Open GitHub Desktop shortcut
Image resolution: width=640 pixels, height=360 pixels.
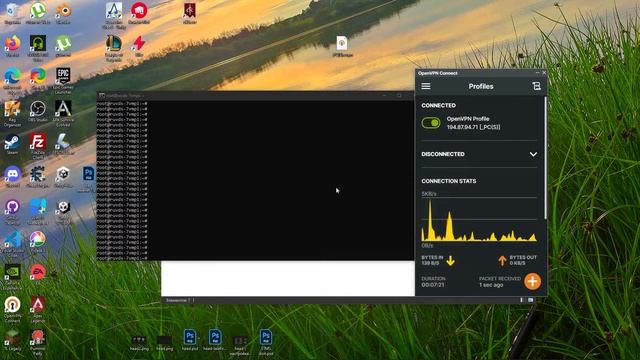tap(12, 211)
